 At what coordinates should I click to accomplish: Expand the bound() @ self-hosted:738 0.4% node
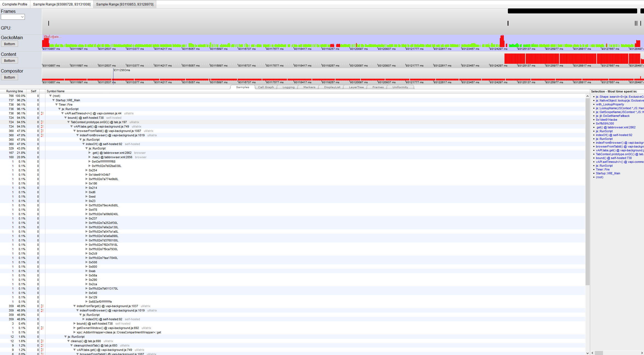pyautogui.click(x=74, y=324)
